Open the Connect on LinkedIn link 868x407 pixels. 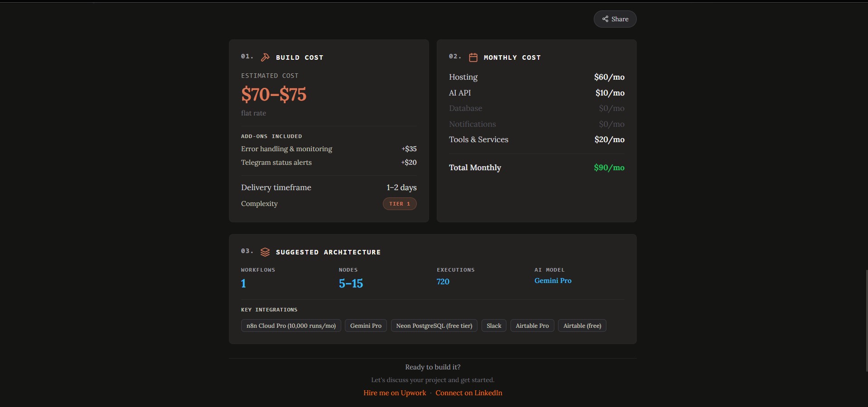tap(469, 393)
